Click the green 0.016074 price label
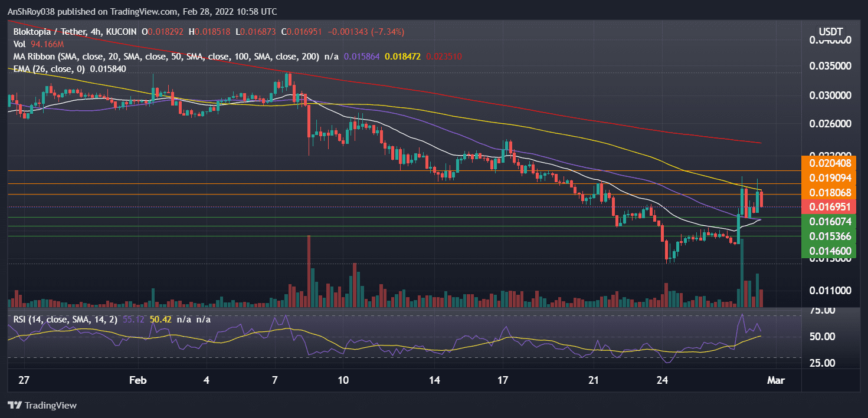868x418 pixels. pyautogui.click(x=831, y=222)
